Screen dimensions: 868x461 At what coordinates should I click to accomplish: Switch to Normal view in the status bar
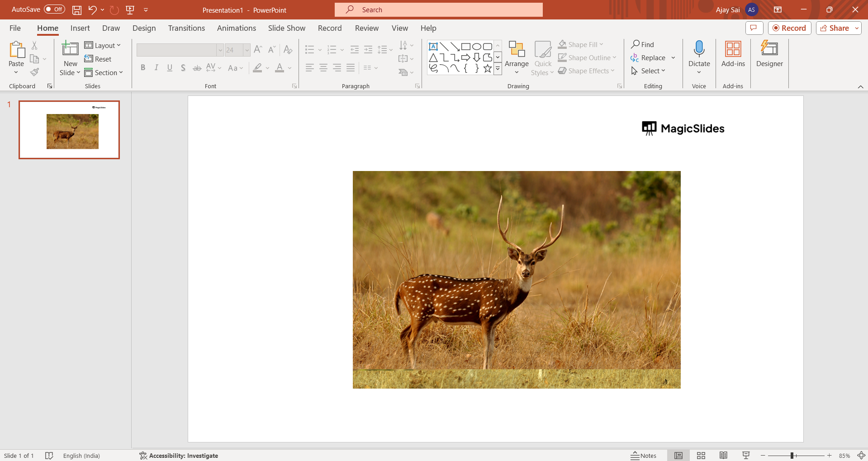click(x=678, y=456)
